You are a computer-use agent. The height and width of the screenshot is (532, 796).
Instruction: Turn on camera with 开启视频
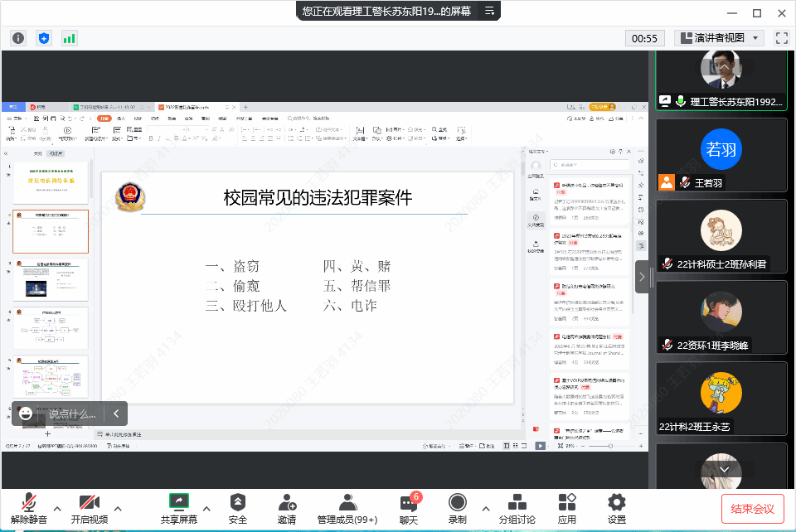90,509
